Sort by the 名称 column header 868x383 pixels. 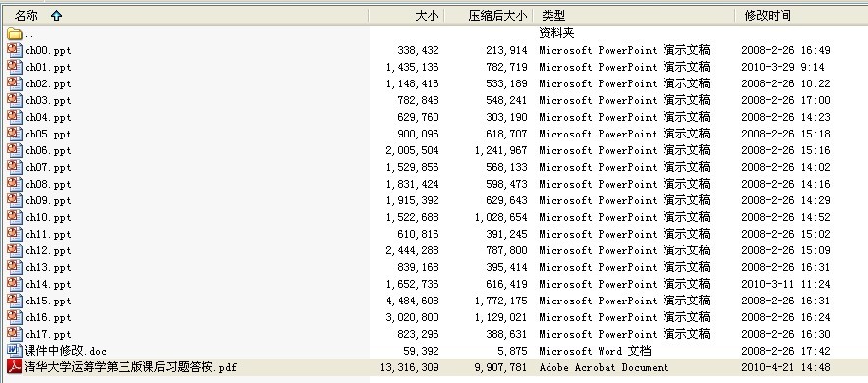click(185, 16)
